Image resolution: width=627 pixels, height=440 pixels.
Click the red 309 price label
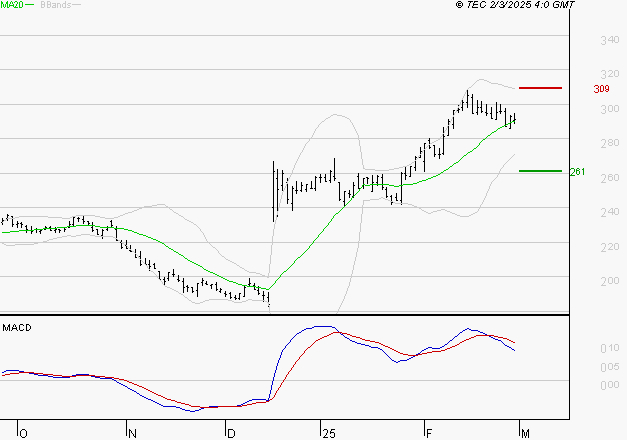(x=601, y=89)
